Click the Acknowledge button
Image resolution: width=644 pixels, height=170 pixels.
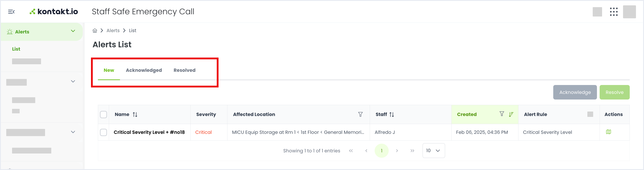575,92
